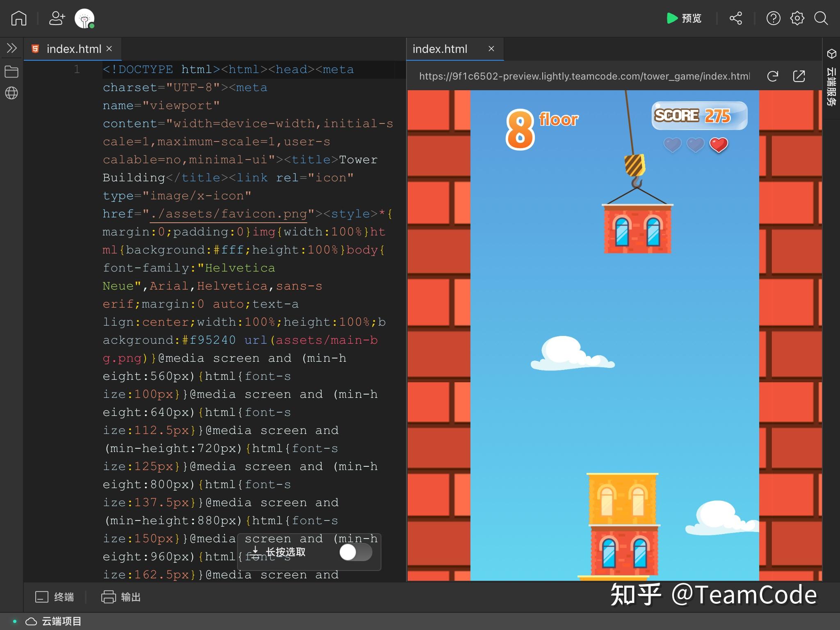Click the share project icon
This screenshot has height=630, width=840.
(735, 18)
